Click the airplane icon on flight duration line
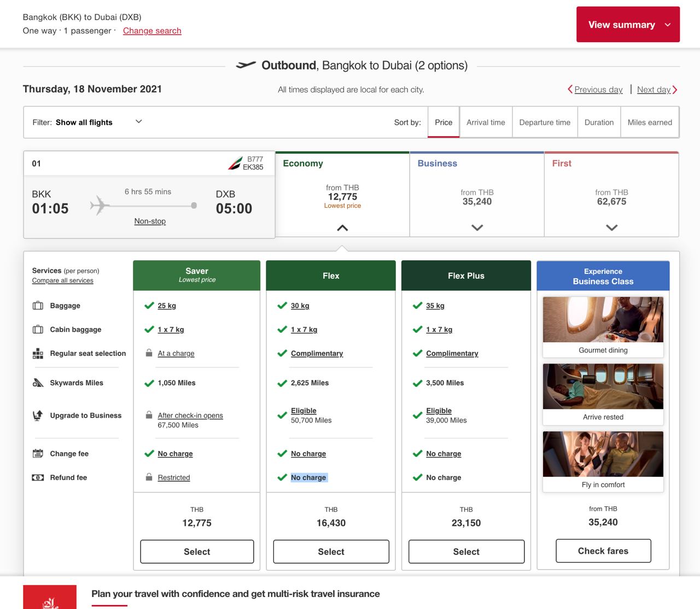This screenshot has width=700, height=609. point(100,206)
